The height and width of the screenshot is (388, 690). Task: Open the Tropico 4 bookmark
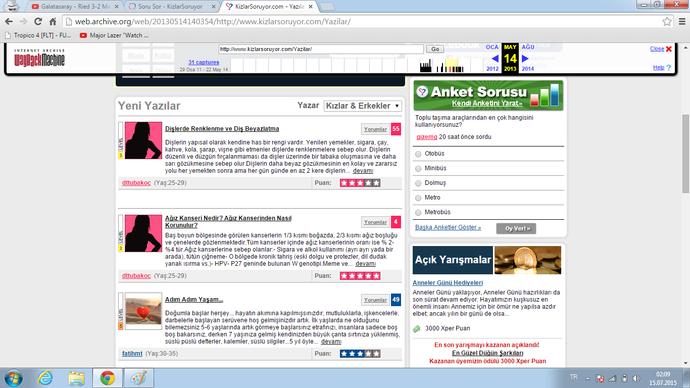[x=38, y=35]
